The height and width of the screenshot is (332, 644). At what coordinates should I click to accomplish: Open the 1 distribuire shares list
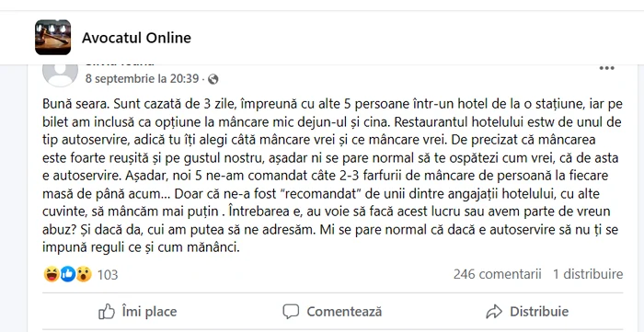[x=588, y=274]
